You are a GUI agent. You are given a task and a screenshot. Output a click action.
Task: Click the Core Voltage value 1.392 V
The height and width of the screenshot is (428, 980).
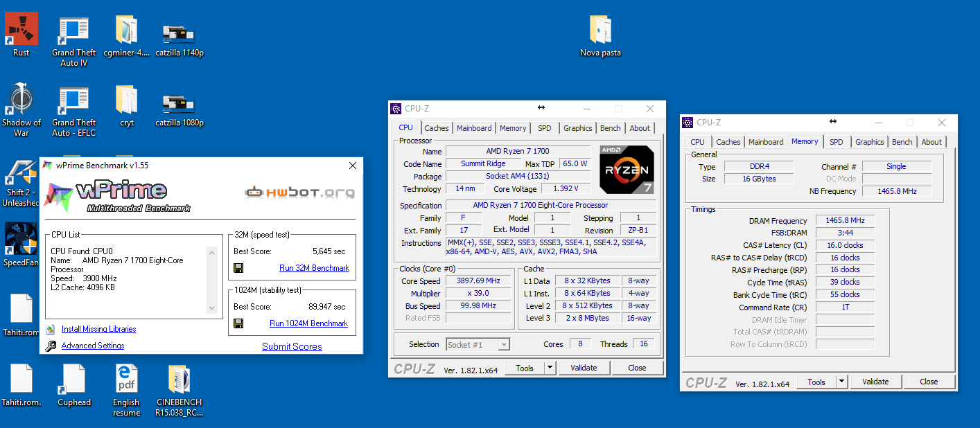point(566,188)
